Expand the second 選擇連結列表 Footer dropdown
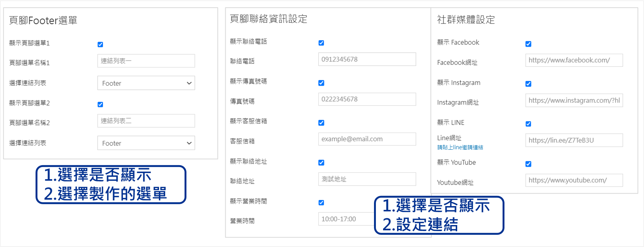Viewport: 644px width, 247px height. tap(146, 143)
